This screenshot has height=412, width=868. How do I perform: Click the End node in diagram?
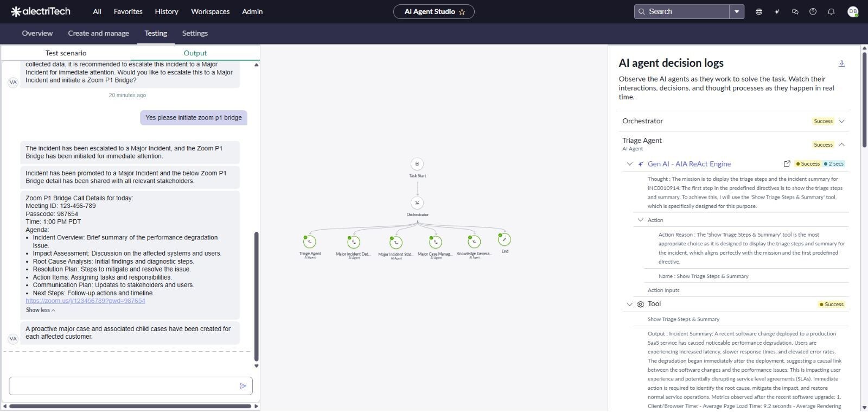point(505,240)
